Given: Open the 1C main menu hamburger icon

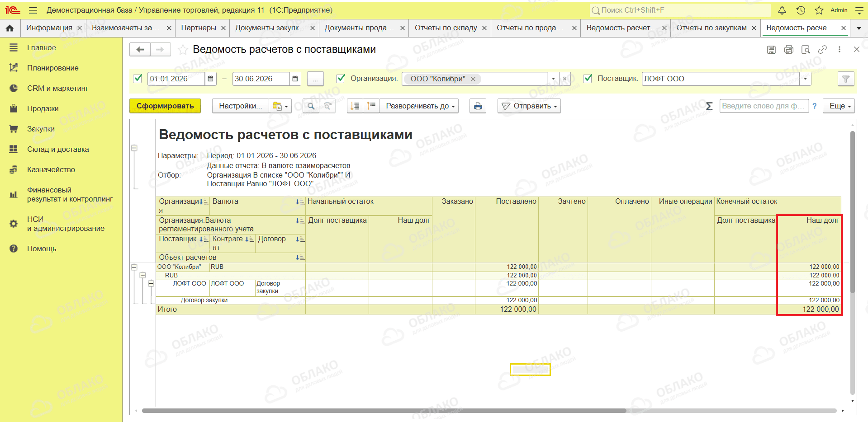Looking at the screenshot, I should click(33, 10).
